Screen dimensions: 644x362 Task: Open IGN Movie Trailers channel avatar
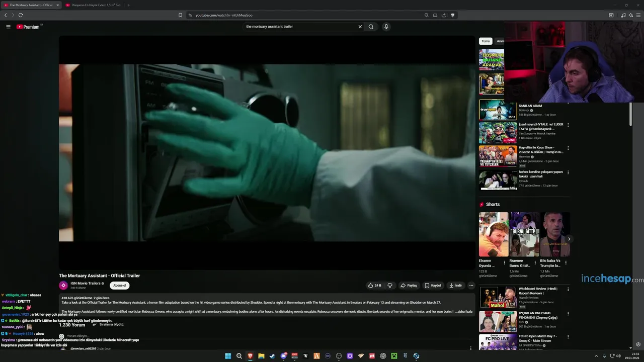pos(63,285)
